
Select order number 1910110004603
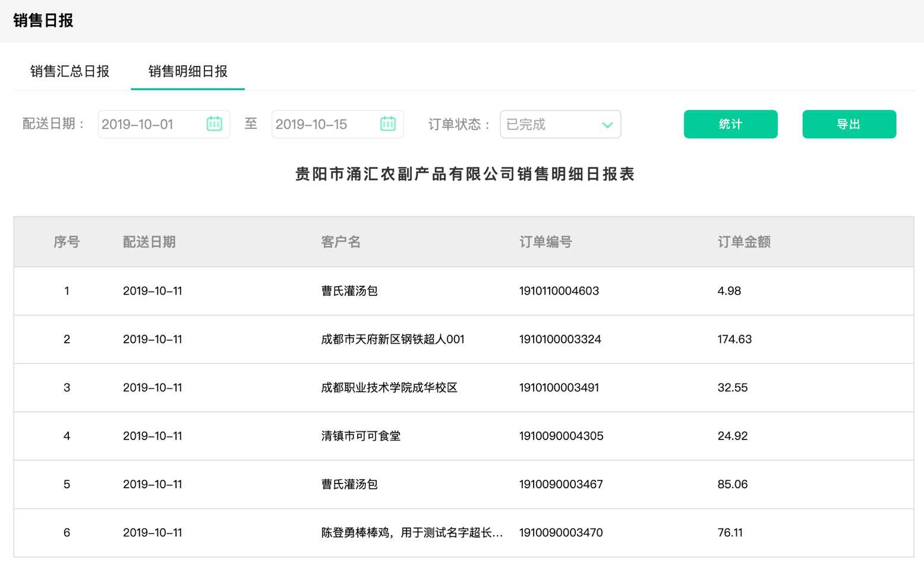[559, 291]
